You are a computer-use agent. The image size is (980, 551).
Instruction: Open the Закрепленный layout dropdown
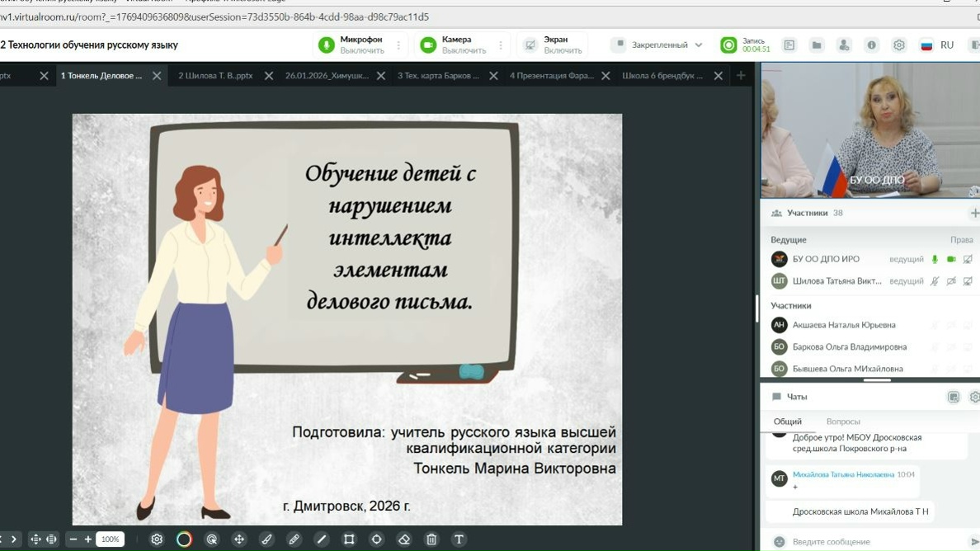click(657, 45)
